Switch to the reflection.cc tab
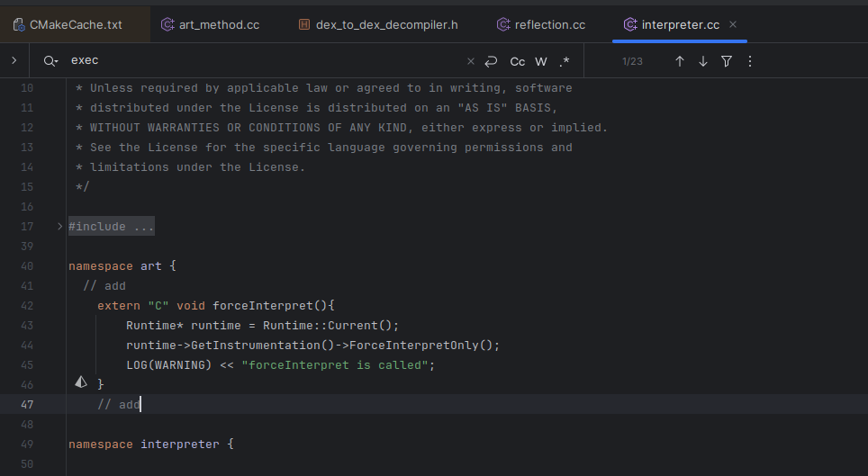The height and width of the screenshot is (476, 868). [541, 24]
